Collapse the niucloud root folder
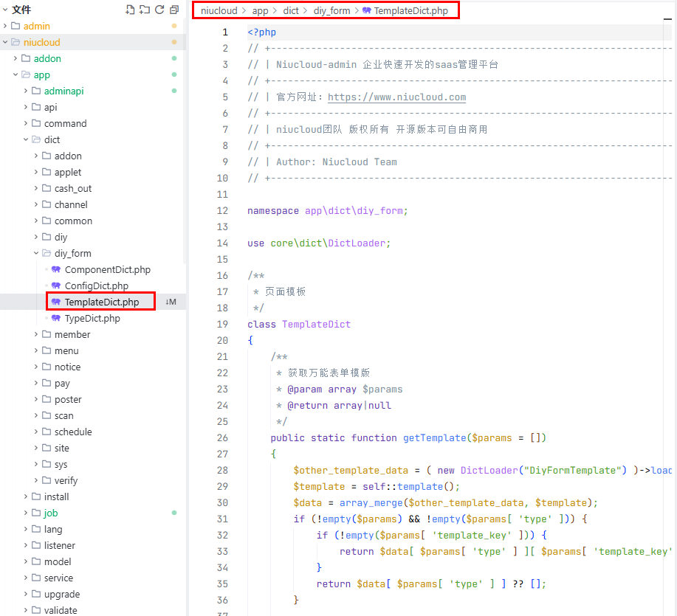Image resolution: width=677 pixels, height=616 pixels. click(41, 42)
